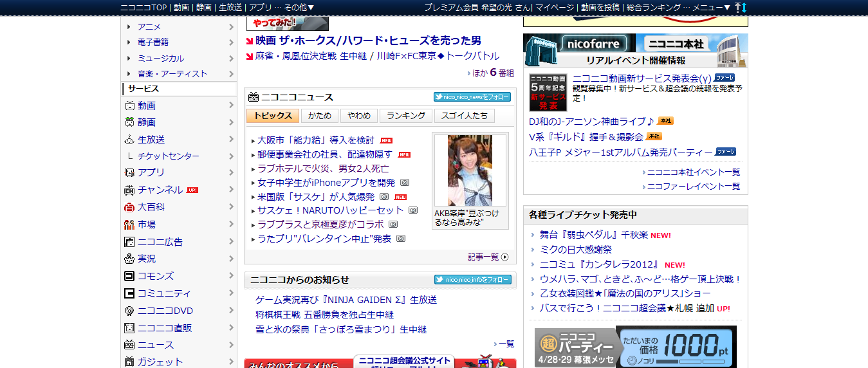Open 舞台『弱虫ペダル』千秋楽 ticket link
The height and width of the screenshot is (368, 868).
point(594,235)
